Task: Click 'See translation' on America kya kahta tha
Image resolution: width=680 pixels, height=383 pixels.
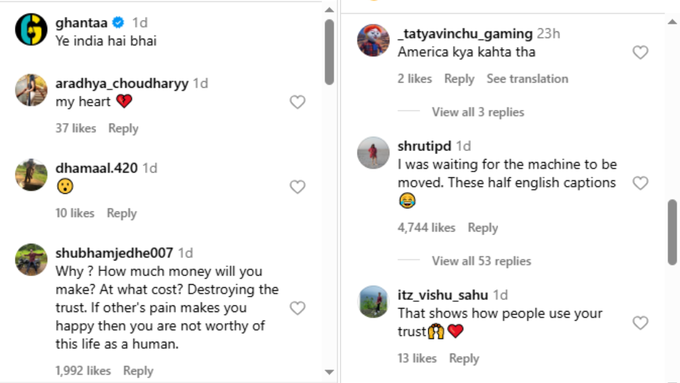Action: tap(527, 79)
